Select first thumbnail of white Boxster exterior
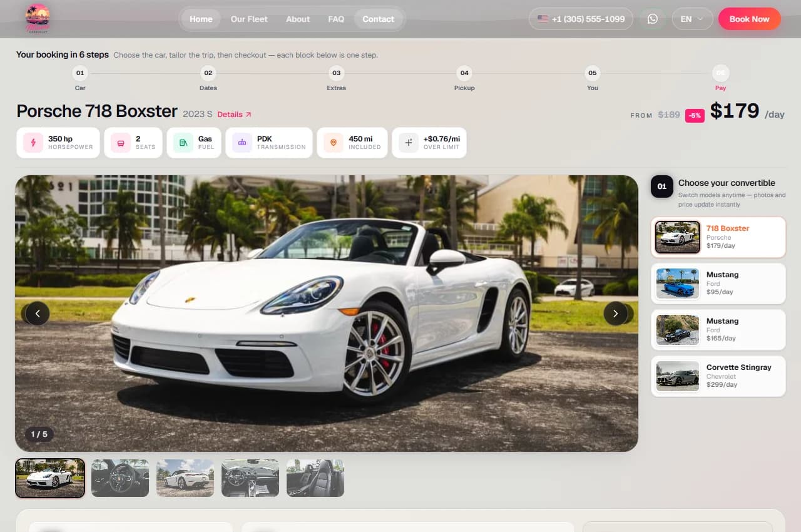Image resolution: width=801 pixels, height=532 pixels. 50,478
